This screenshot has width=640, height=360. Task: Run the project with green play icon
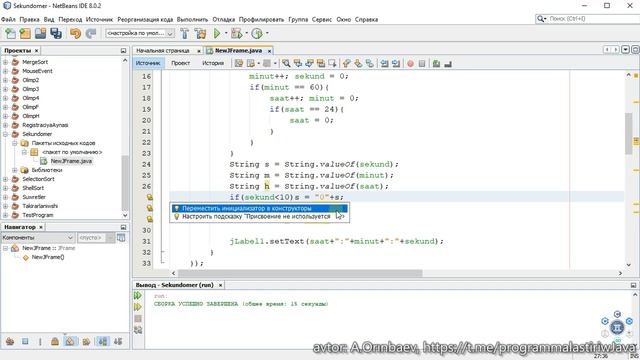(217, 33)
